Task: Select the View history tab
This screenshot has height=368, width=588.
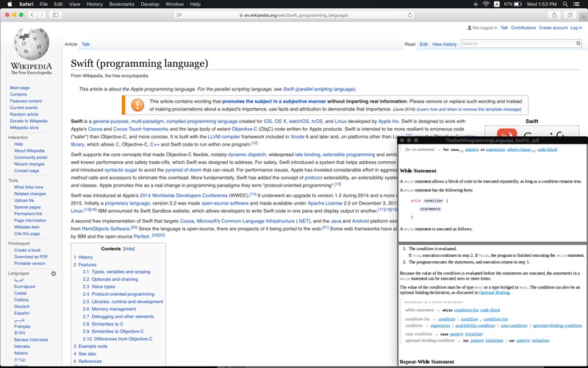Action: (444, 44)
